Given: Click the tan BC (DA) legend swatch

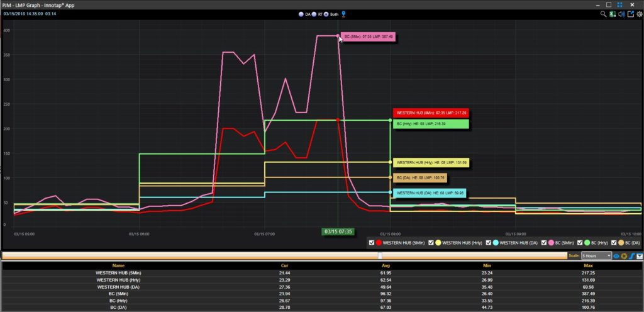Looking at the screenshot, I should coord(621,243).
